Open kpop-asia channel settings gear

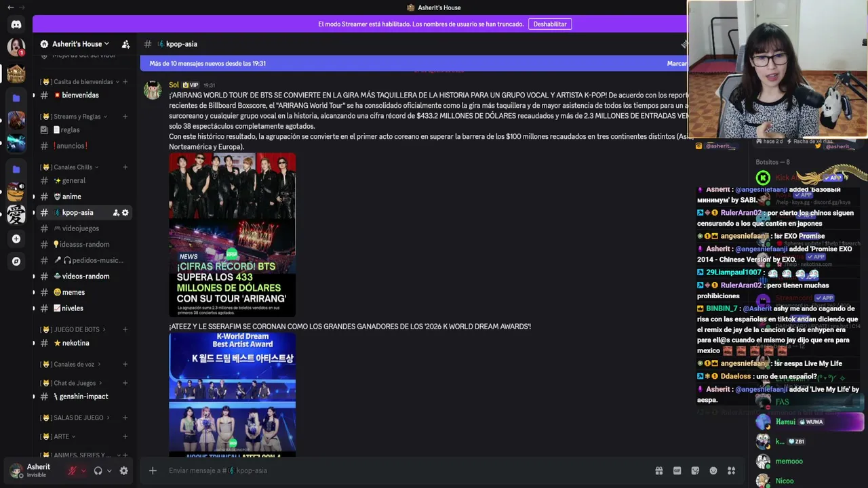point(125,213)
